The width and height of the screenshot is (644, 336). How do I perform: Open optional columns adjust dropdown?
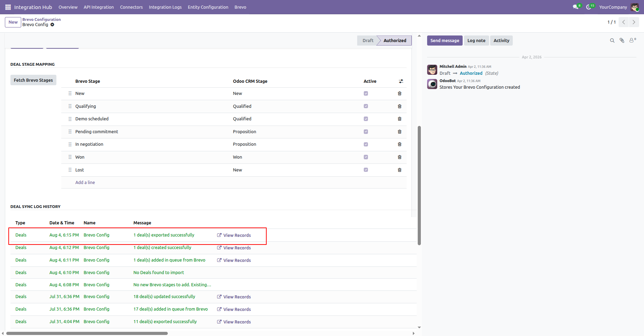coord(401,81)
